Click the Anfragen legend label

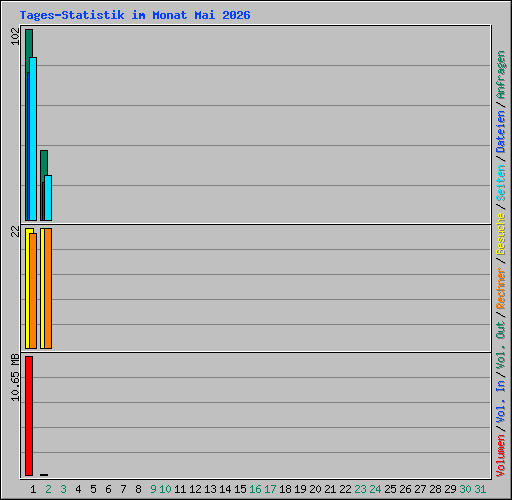(x=501, y=75)
